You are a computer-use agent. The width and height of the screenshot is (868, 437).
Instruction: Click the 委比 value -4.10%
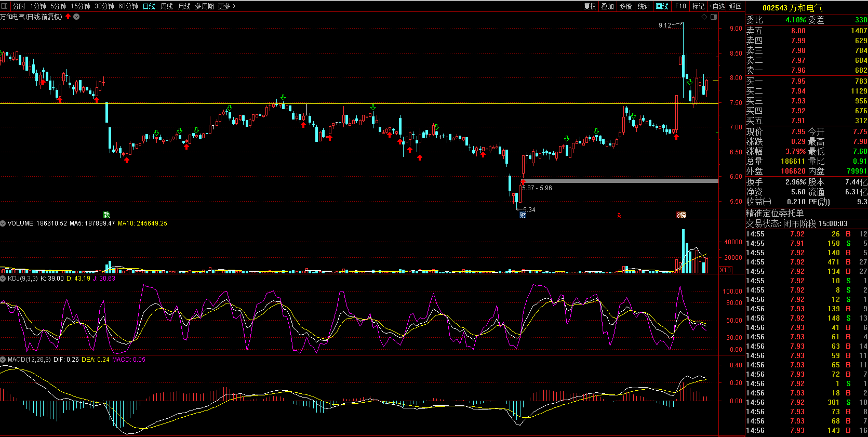tap(794, 20)
